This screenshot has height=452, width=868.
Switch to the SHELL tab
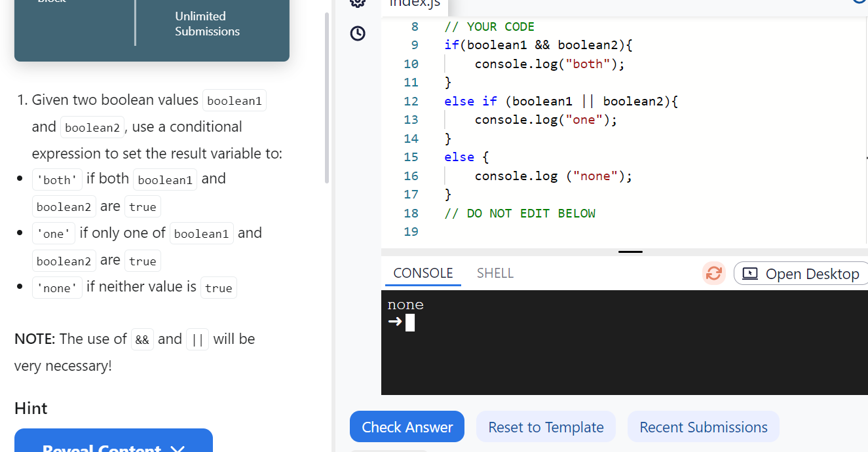[x=495, y=273]
